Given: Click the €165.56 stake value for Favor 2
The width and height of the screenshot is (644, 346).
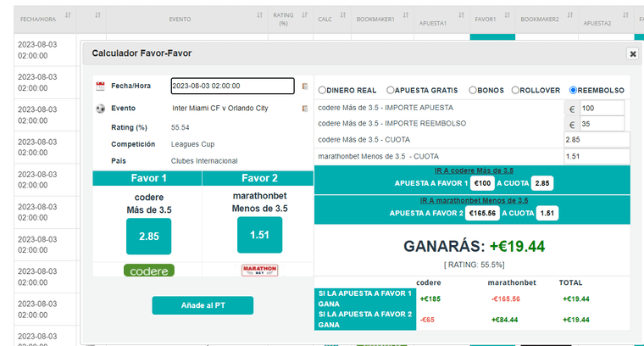Looking at the screenshot, I should click(x=482, y=213).
